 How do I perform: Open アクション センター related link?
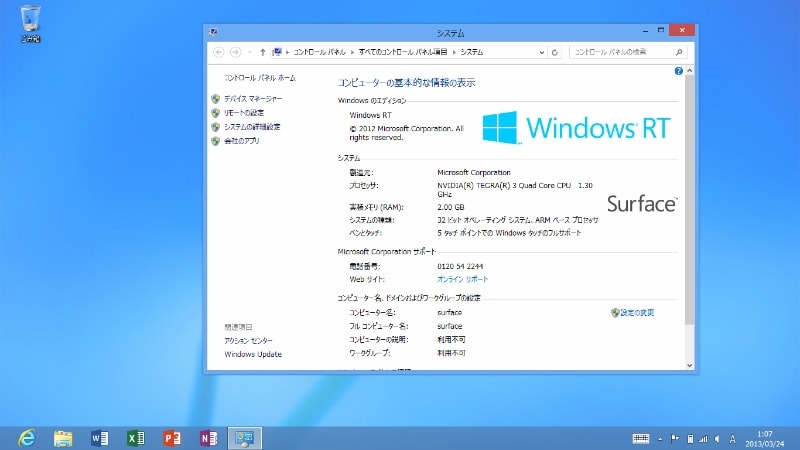point(248,340)
